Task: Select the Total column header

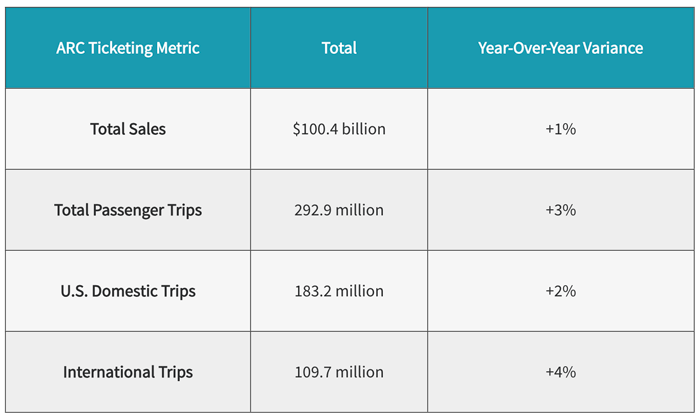Action: (x=339, y=48)
